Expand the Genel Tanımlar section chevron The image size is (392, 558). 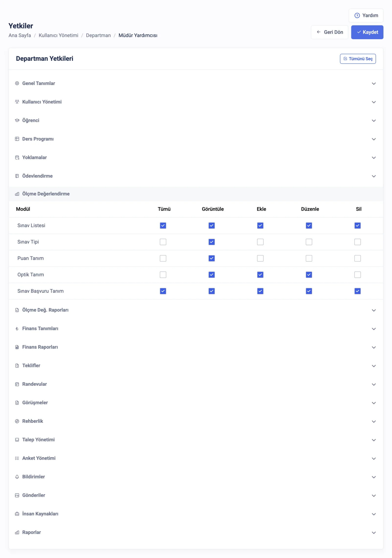tap(374, 84)
